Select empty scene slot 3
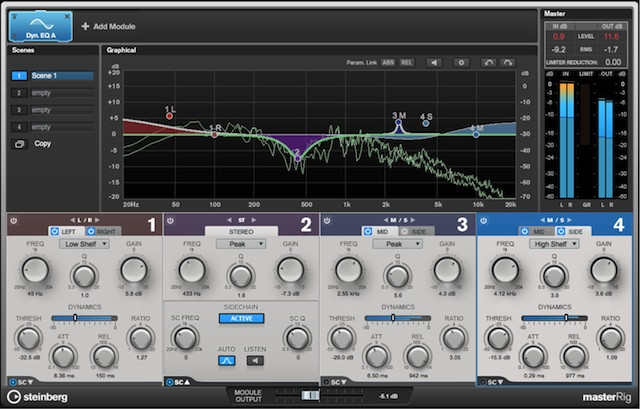This screenshot has width=640, height=409. point(53,110)
